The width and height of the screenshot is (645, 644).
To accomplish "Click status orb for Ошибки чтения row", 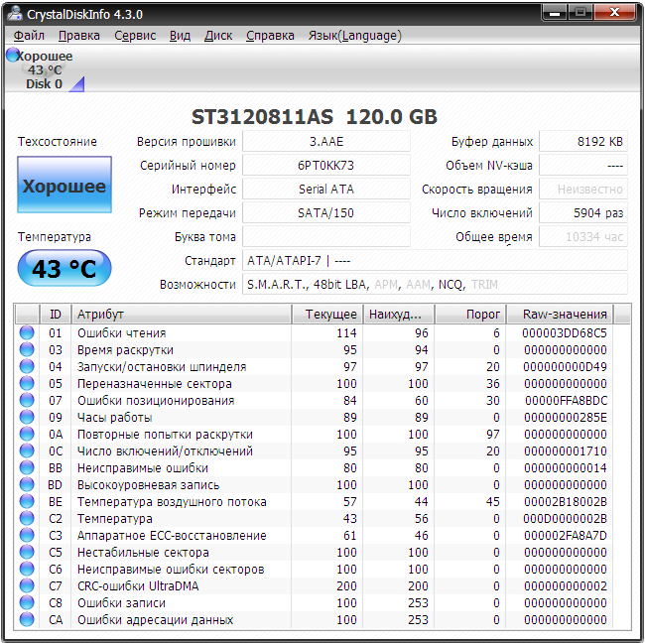I will pos(27,332).
